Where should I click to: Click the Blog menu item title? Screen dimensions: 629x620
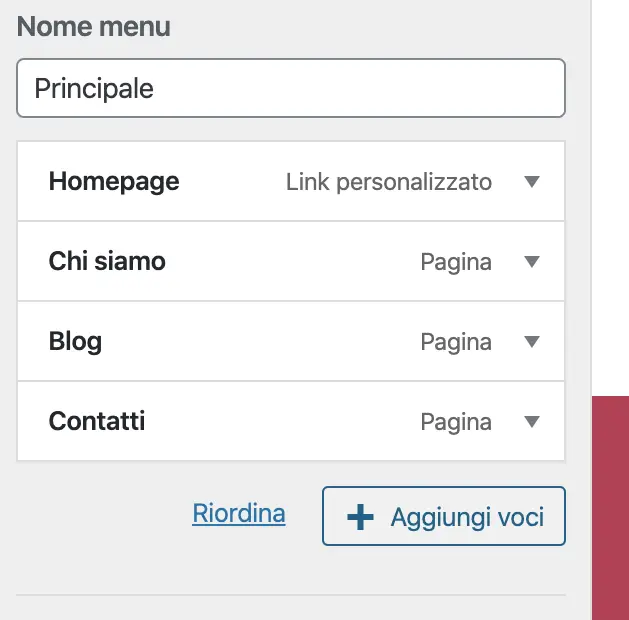pyautogui.click(x=75, y=342)
